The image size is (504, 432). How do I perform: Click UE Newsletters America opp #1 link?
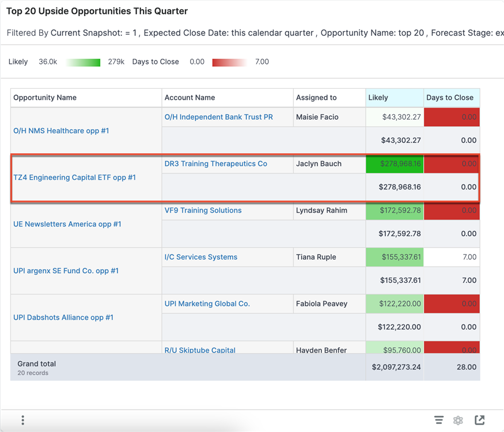point(67,224)
